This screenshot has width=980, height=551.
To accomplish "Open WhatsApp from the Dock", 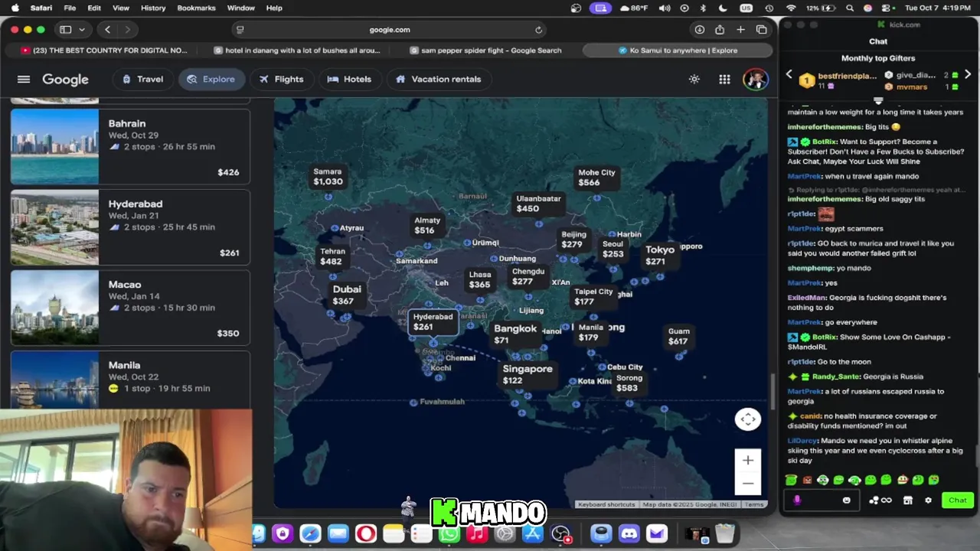I will 449,534.
